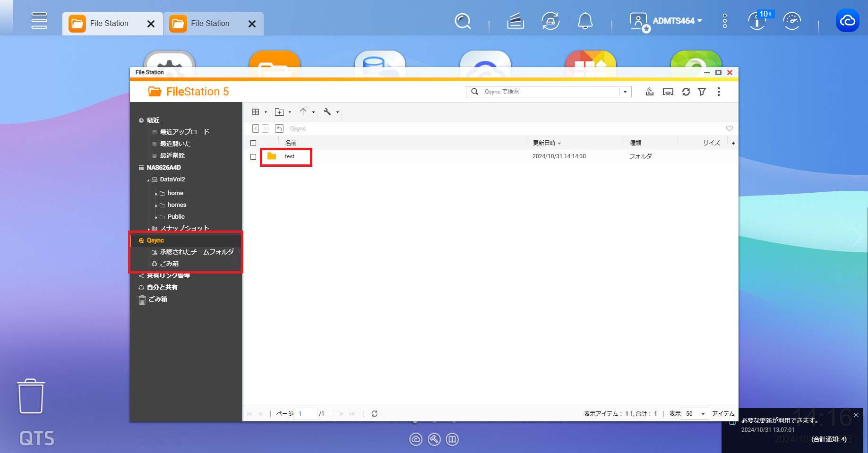Go back with the left navigation arrow
Viewport: 868px width, 453px height.
coord(256,128)
